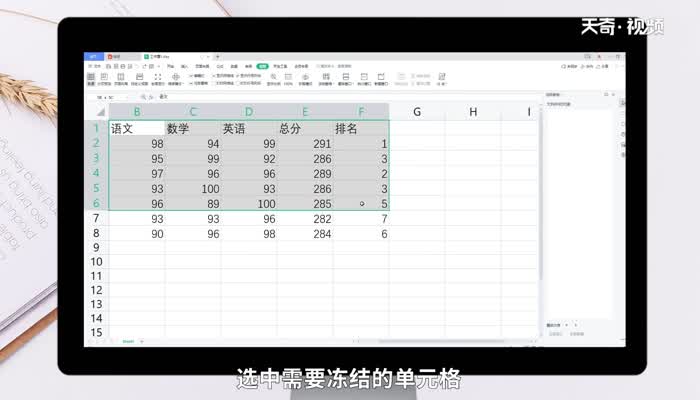Open the Freeze Panes dropdown
This screenshot has height=400, width=700.
326,79
